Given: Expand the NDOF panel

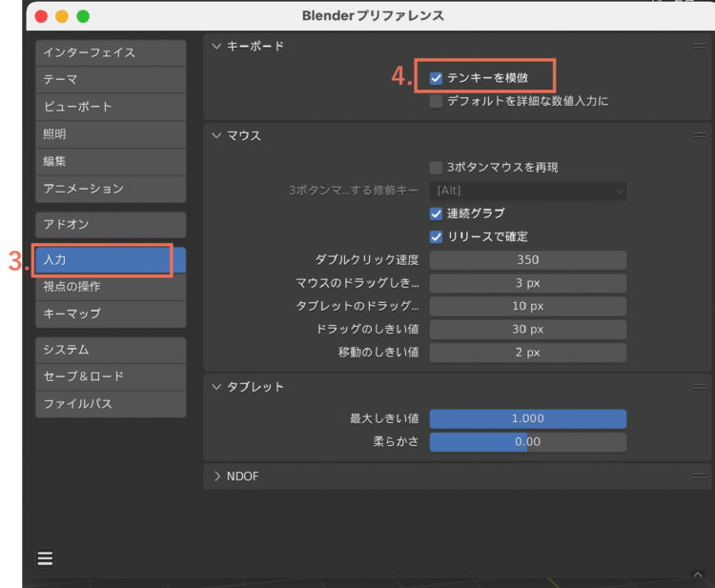Looking at the screenshot, I should pyautogui.click(x=216, y=476).
